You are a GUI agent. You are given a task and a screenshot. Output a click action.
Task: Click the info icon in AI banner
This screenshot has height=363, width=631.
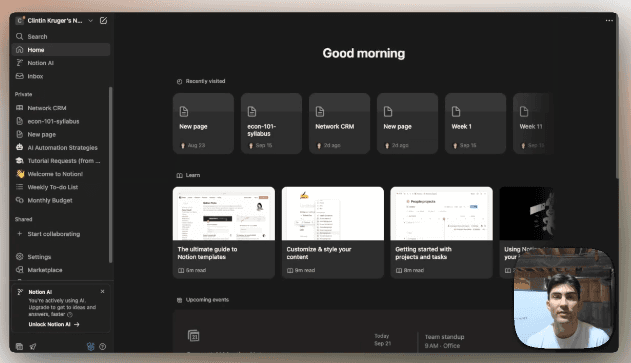pyautogui.click(x=70, y=314)
